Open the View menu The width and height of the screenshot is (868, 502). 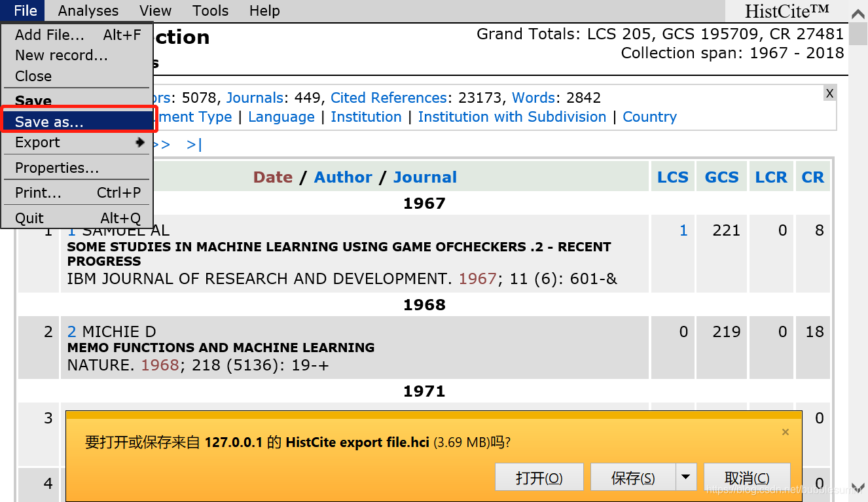156,10
